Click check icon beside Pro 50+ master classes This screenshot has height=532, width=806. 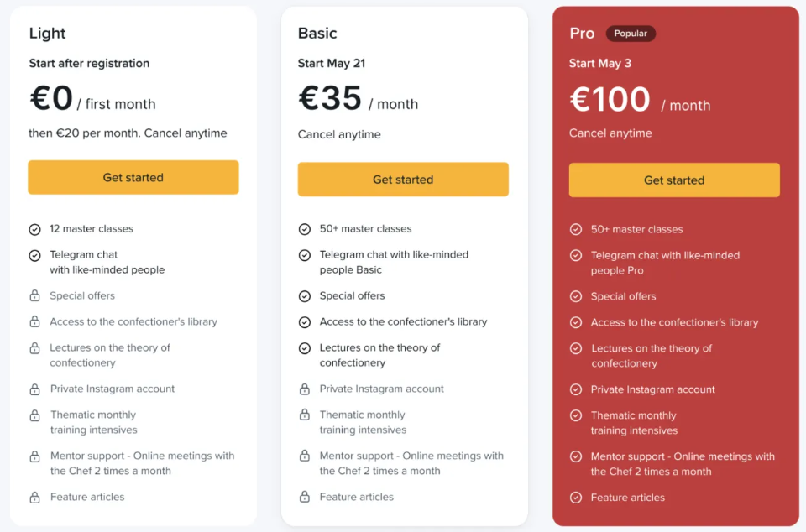tap(576, 230)
